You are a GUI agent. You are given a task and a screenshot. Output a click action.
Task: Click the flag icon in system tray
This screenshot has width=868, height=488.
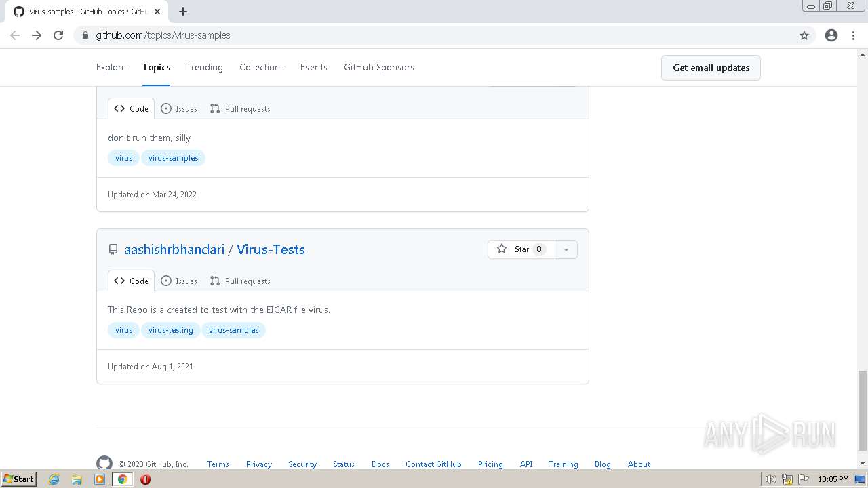tap(803, 479)
